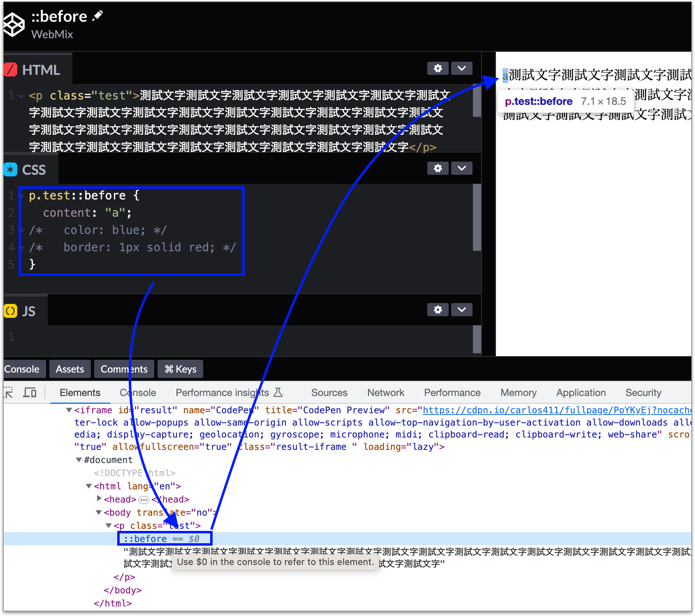This screenshot has width=695, height=616.
Task: Switch to the Sources tab in DevTools
Action: [329, 393]
